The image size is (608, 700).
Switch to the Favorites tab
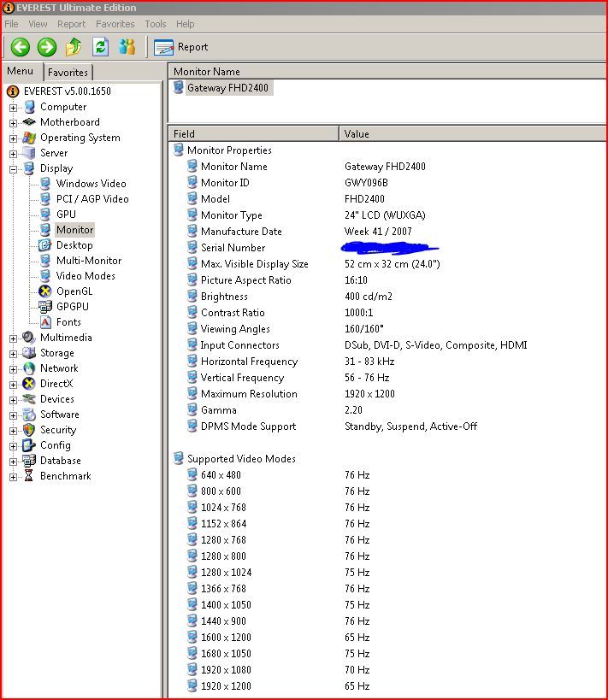(x=68, y=73)
